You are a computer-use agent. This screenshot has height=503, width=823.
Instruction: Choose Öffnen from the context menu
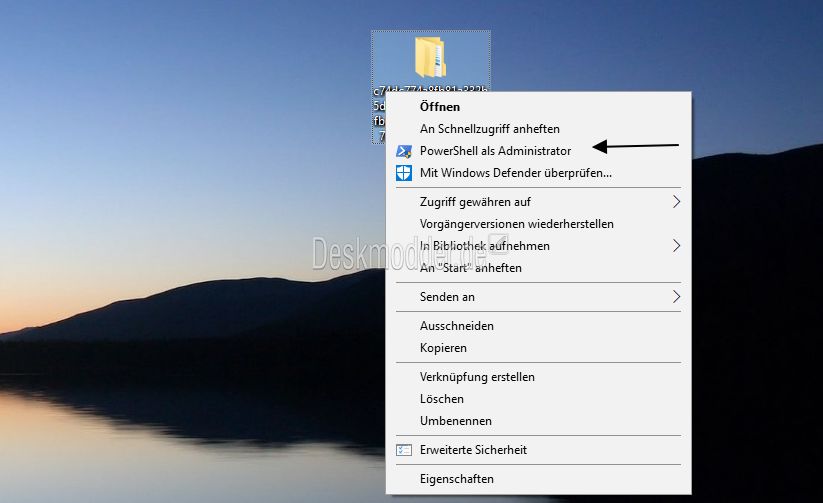tap(539, 107)
